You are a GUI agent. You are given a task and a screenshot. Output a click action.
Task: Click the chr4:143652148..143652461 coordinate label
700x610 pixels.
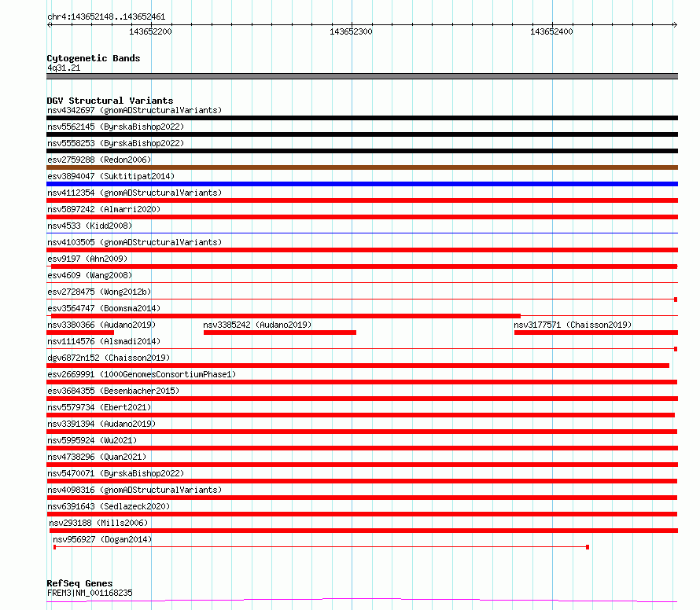coord(106,17)
